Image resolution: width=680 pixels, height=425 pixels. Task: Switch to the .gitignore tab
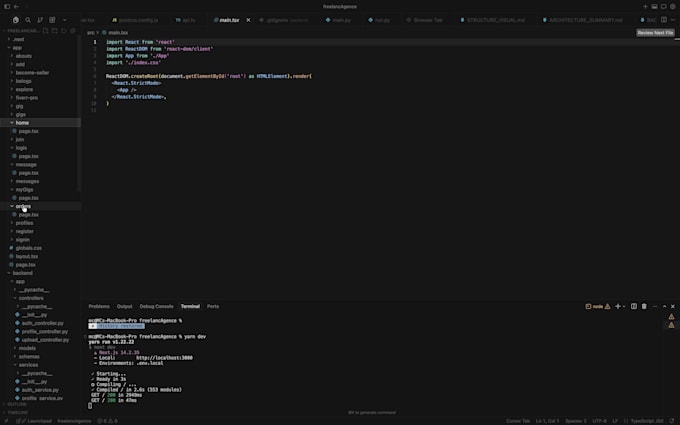pyautogui.click(x=284, y=20)
